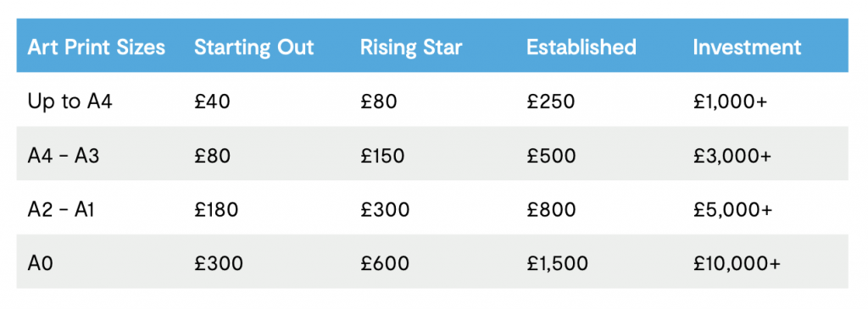This screenshot has height=309, width=868.
Task: Select the £1,000+ Investment price
Action: pos(730,102)
